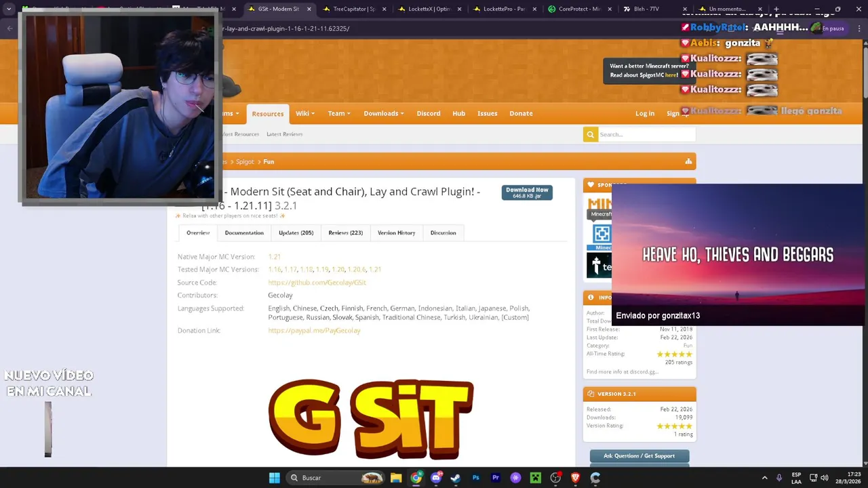
Task: Open Issues in the site navigation
Action: (x=487, y=113)
